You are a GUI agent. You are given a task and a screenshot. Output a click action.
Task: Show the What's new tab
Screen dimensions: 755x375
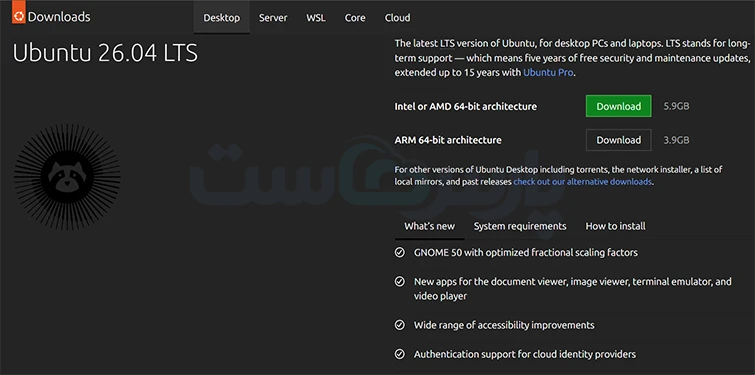430,226
